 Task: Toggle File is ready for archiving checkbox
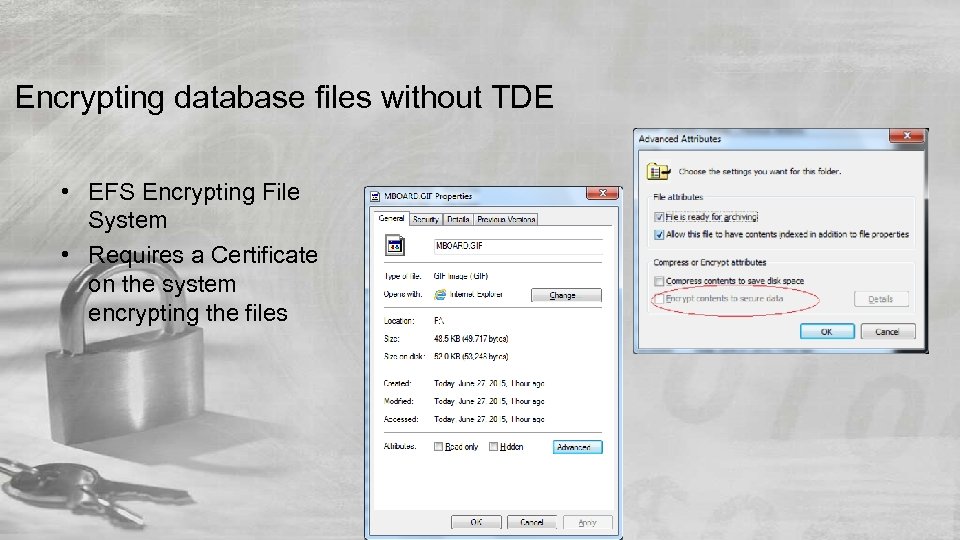click(x=659, y=217)
